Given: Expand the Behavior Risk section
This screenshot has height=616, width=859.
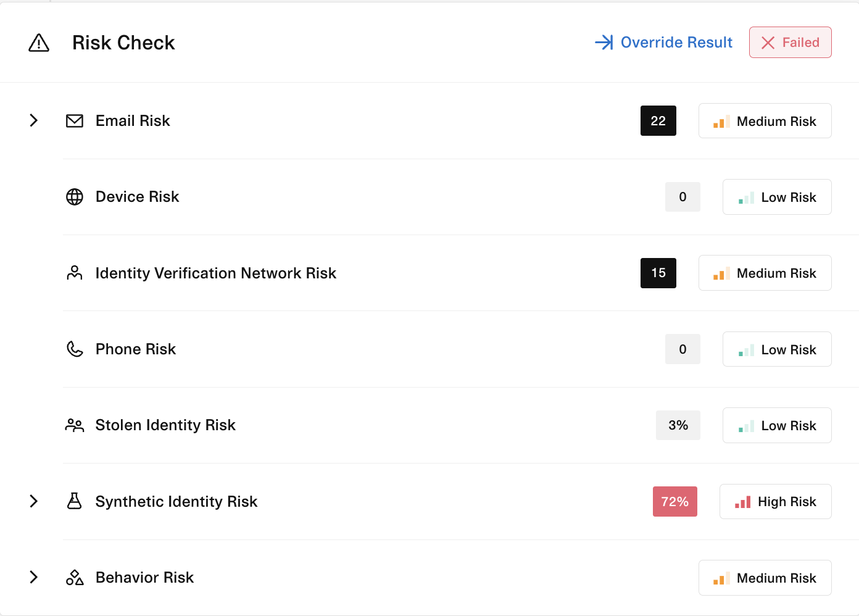Looking at the screenshot, I should click(x=34, y=577).
